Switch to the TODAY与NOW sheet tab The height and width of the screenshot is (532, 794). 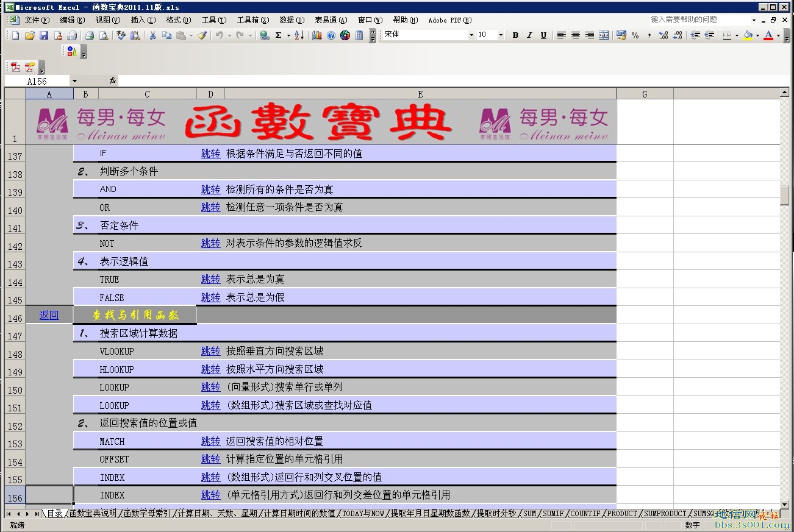click(x=363, y=514)
